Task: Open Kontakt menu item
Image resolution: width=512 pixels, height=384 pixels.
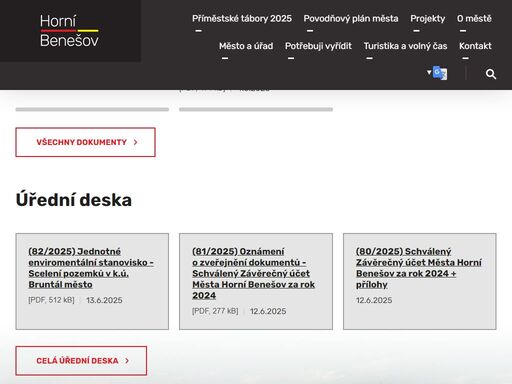Action: tap(475, 46)
